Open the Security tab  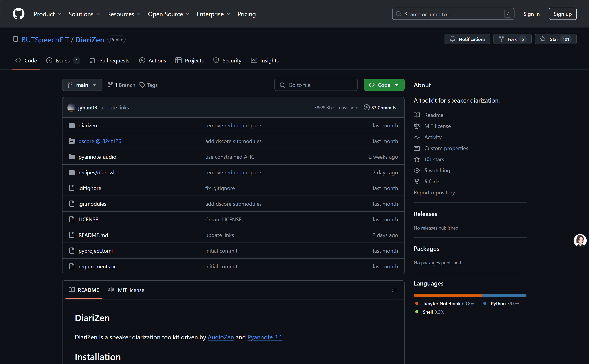(x=227, y=60)
